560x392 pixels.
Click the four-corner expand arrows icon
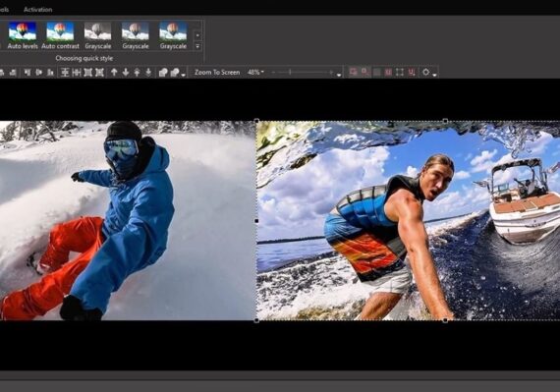tap(99, 73)
